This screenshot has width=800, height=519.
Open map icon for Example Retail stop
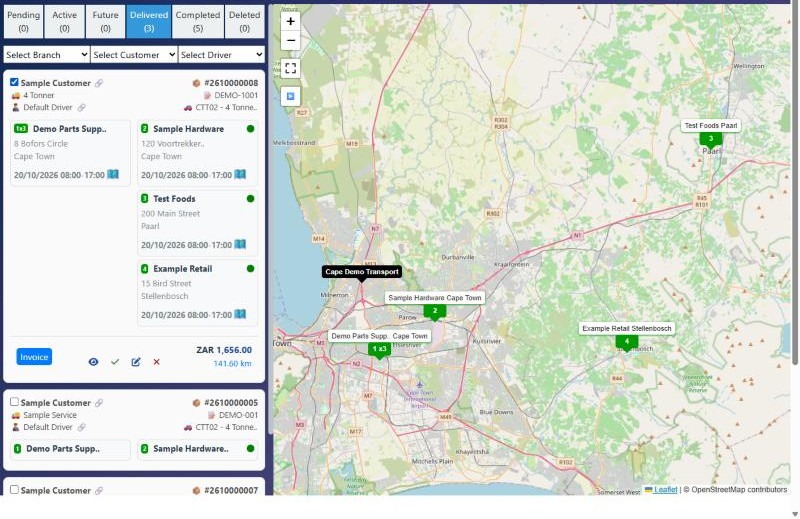tap(240, 314)
